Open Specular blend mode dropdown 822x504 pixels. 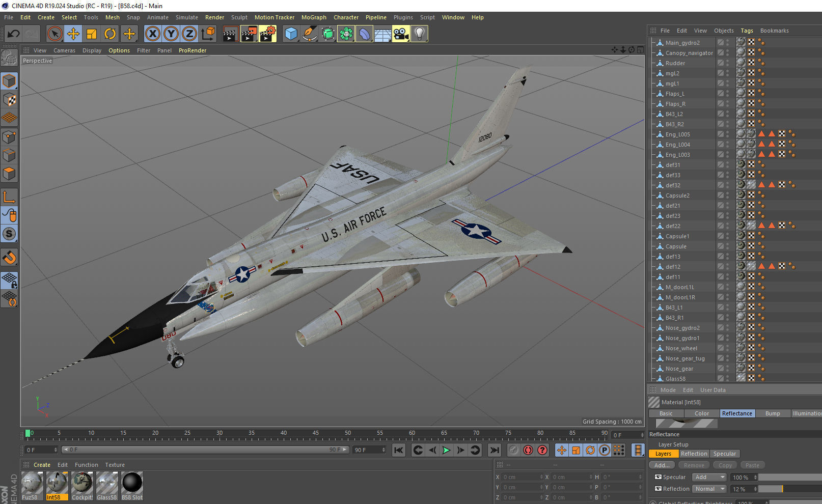[709, 477]
